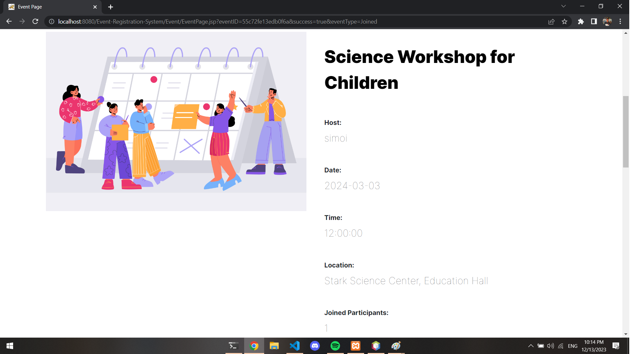Open Chrome profile avatar
This screenshot has height=354, width=644.
[x=607, y=22]
